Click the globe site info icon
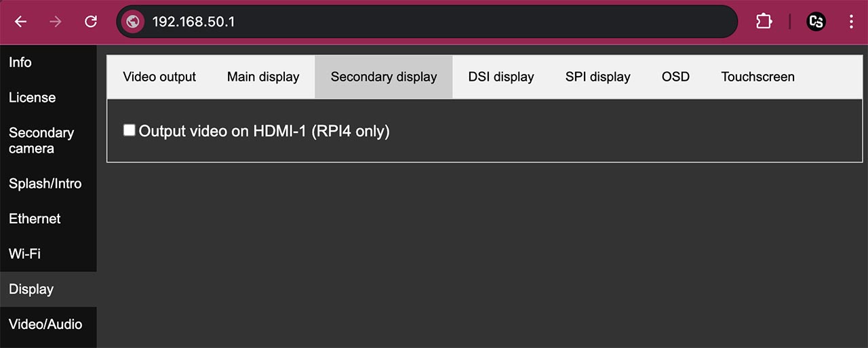Image resolution: width=868 pixels, height=348 pixels. pyautogui.click(x=133, y=22)
